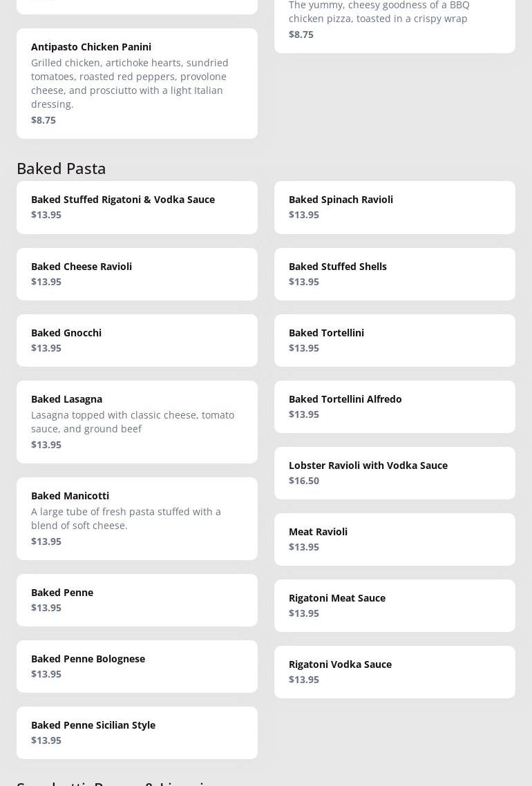Open the Baked Manicotti menu item
The image size is (532, 786).
[137, 518]
